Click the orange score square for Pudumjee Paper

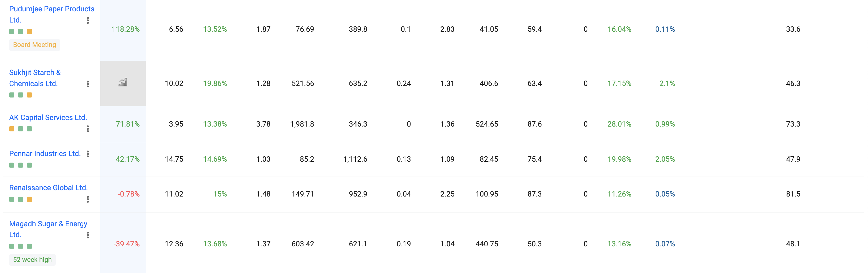tap(30, 32)
